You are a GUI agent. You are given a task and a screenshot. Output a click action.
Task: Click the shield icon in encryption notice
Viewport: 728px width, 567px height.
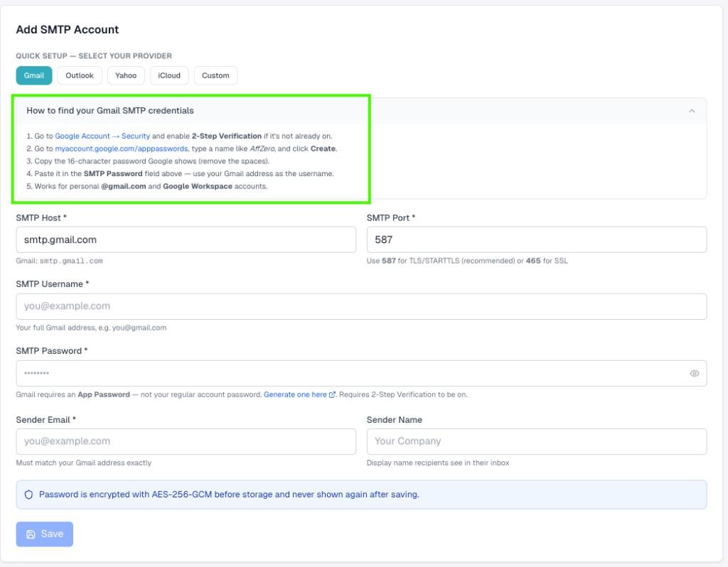click(x=28, y=495)
